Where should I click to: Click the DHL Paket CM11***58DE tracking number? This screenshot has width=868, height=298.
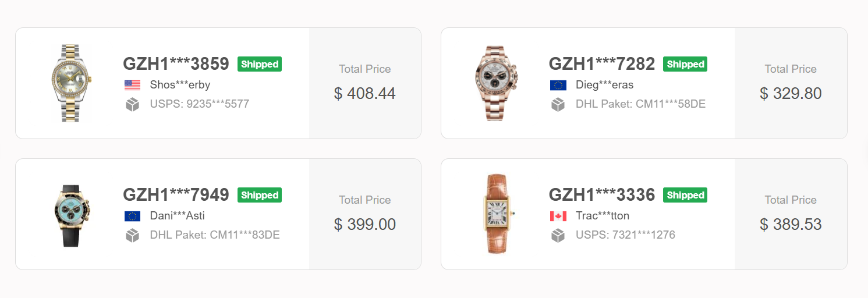coord(640,104)
